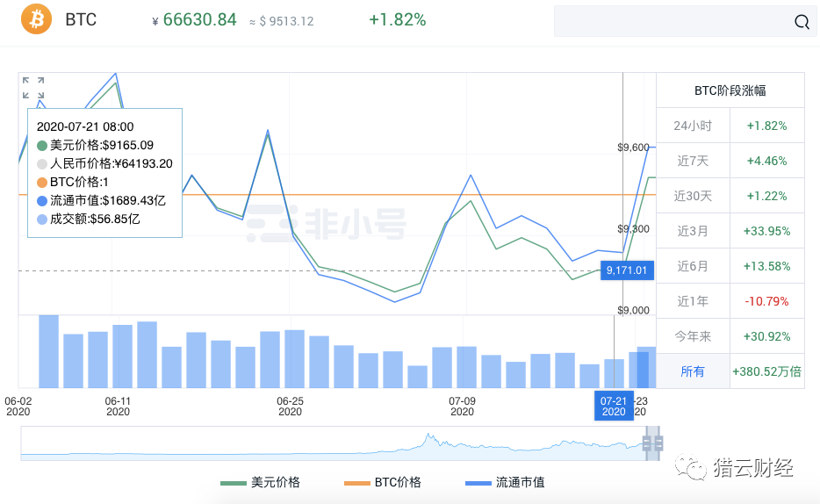Select the 近7天 period row

730,161
